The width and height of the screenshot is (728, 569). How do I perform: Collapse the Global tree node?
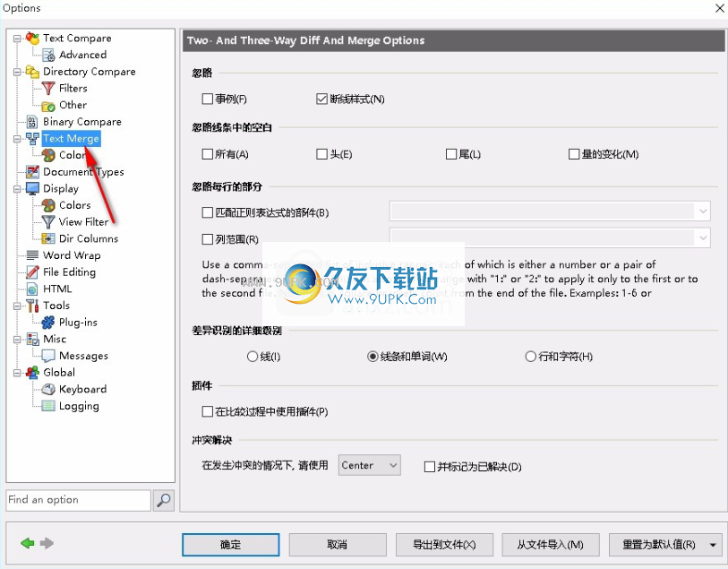click(17, 373)
